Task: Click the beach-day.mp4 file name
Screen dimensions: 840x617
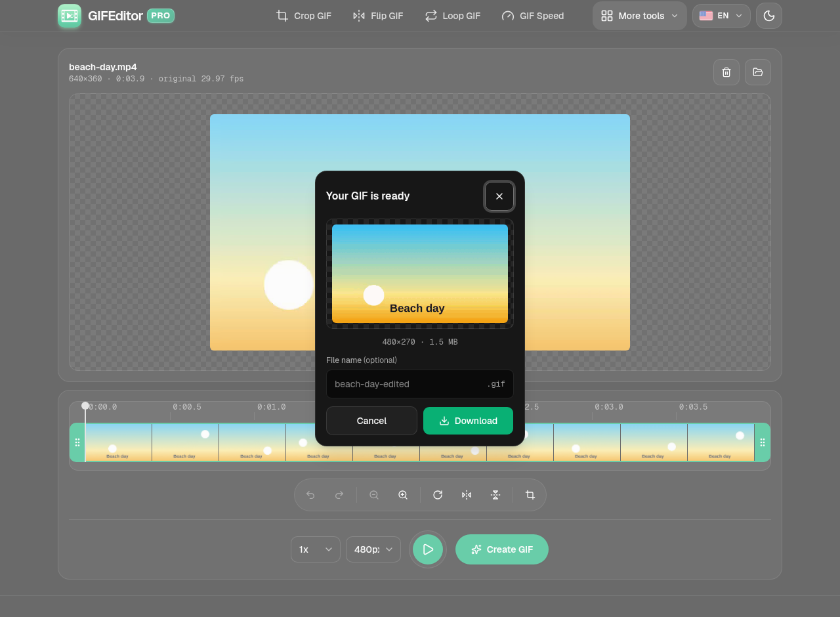Action: pyautogui.click(x=103, y=67)
